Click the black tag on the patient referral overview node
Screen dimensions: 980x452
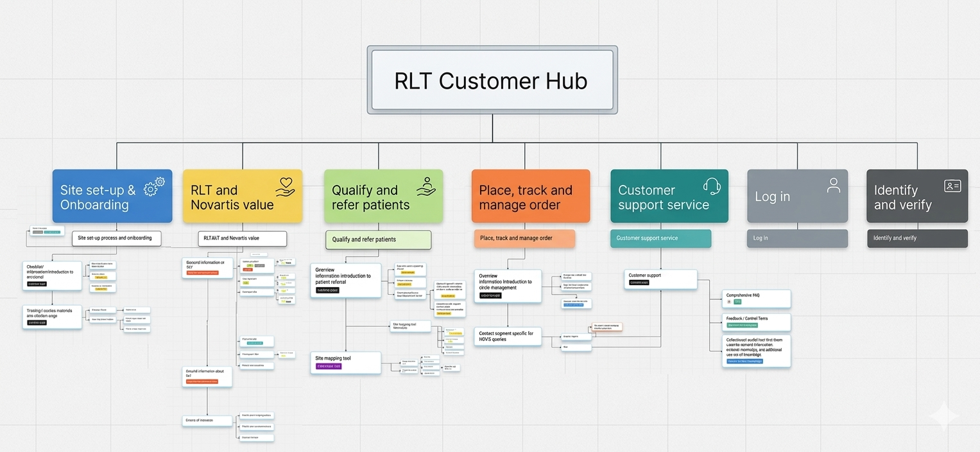(327, 290)
